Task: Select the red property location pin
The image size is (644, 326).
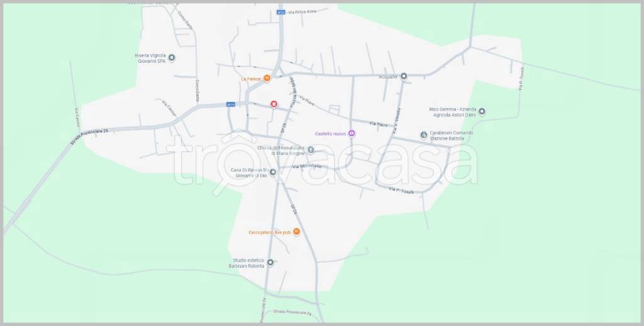Action: tap(274, 104)
